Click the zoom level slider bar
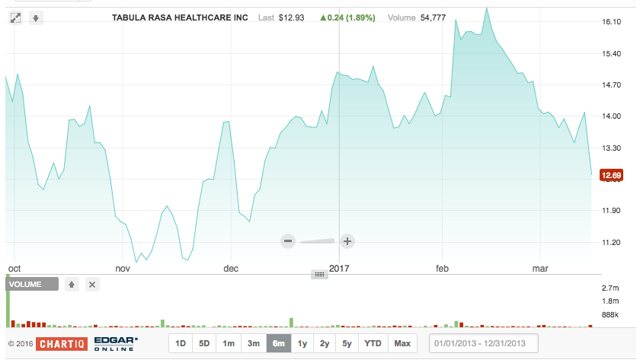Viewport: 640px width, 363px height. (318, 241)
